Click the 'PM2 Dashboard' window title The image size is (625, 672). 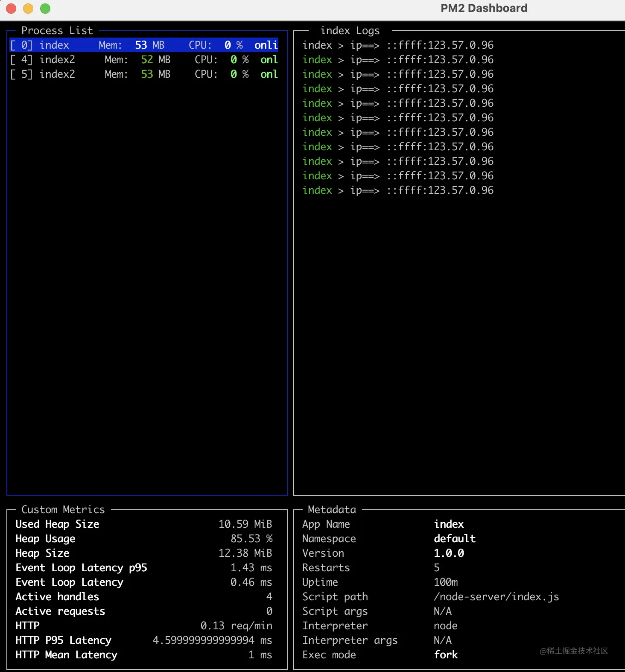(484, 9)
